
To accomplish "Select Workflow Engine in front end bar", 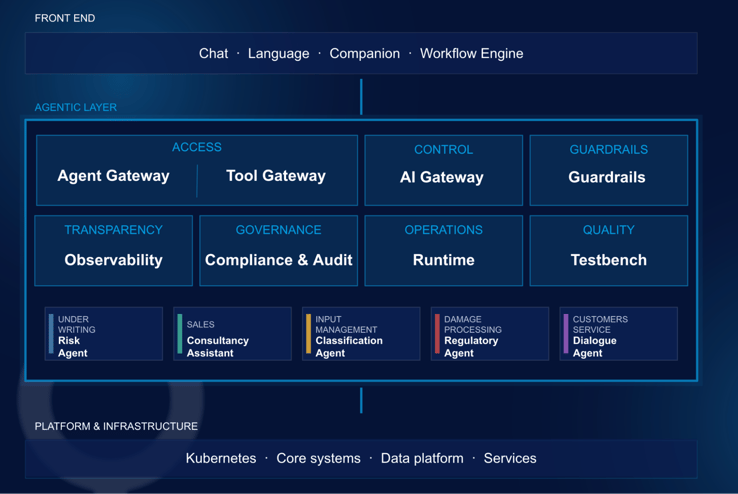I will pos(472,54).
